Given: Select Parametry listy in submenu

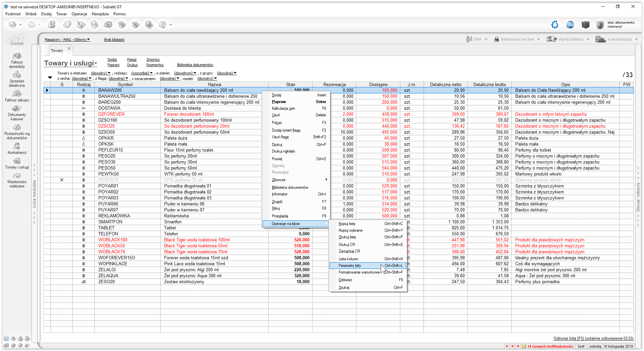Looking at the screenshot, I should [368, 266].
